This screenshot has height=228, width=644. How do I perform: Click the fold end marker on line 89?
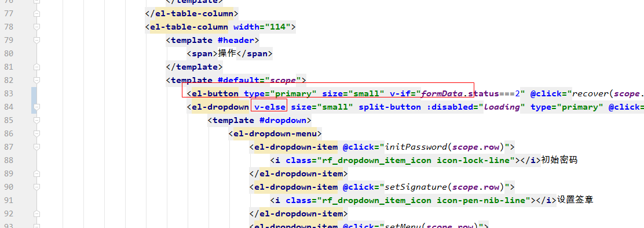pos(37,173)
